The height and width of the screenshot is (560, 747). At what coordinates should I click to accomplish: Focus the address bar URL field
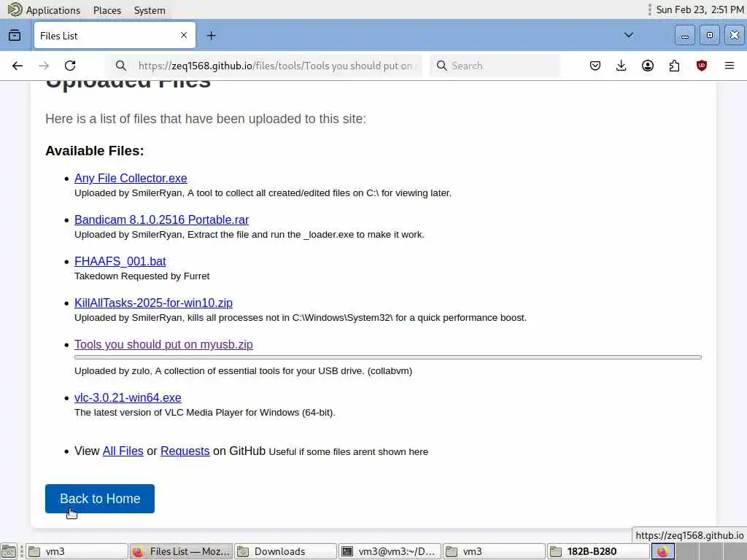click(x=277, y=66)
